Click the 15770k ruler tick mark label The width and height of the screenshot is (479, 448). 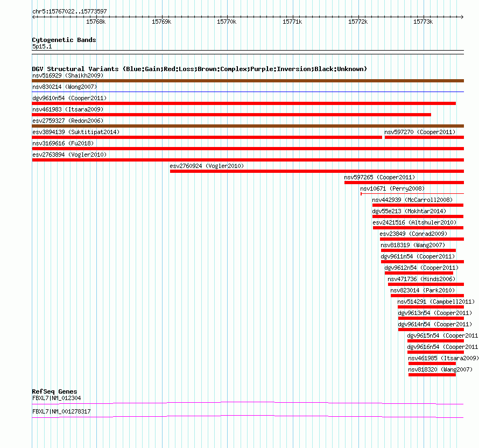[x=227, y=22]
